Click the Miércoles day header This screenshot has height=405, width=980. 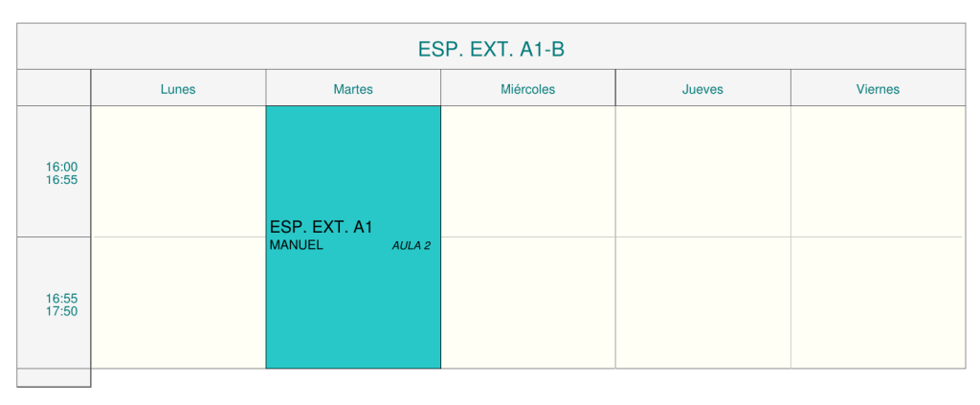click(527, 89)
